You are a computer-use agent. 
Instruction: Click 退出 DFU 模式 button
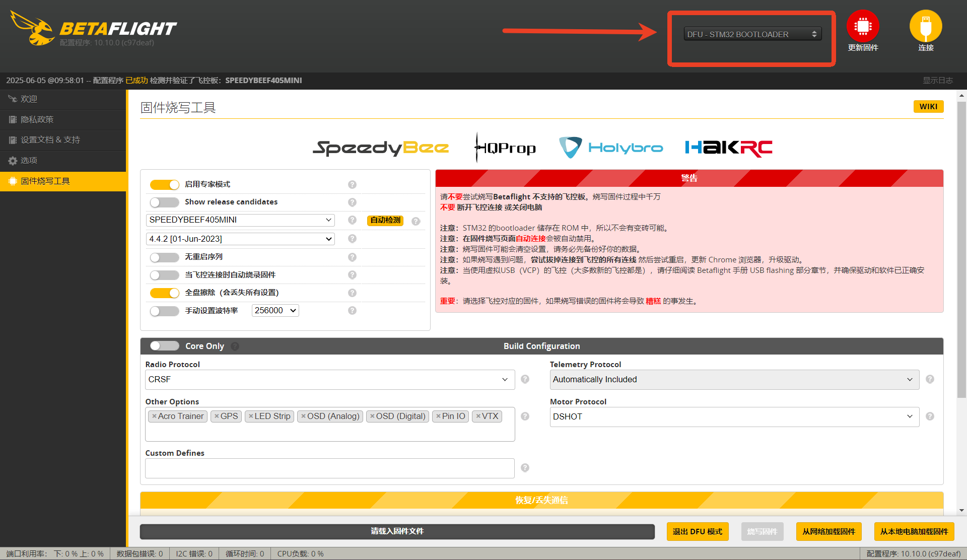[x=698, y=531]
